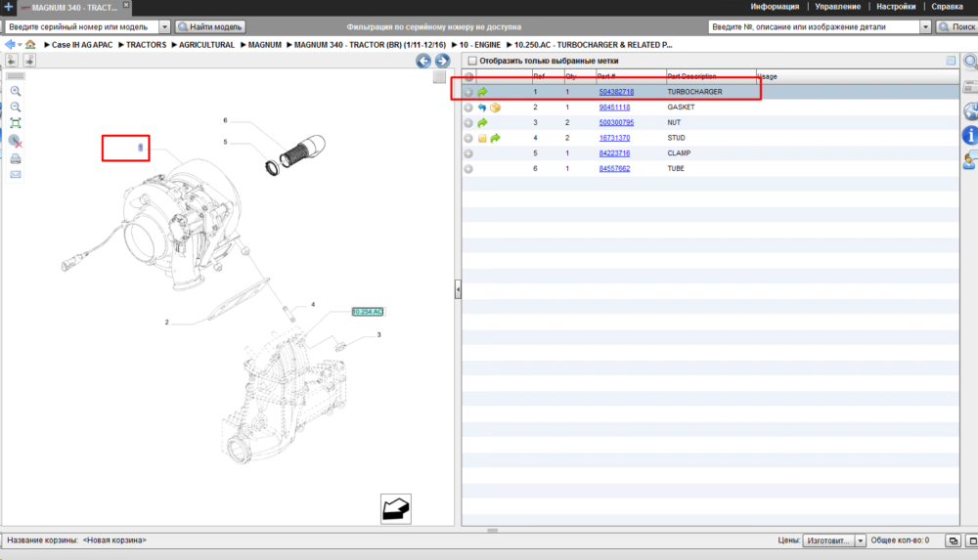Open the Справка menu

947,7
